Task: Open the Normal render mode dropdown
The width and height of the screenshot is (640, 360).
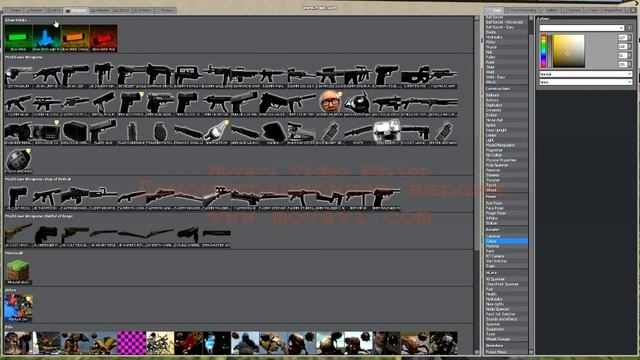Action: 586,74
